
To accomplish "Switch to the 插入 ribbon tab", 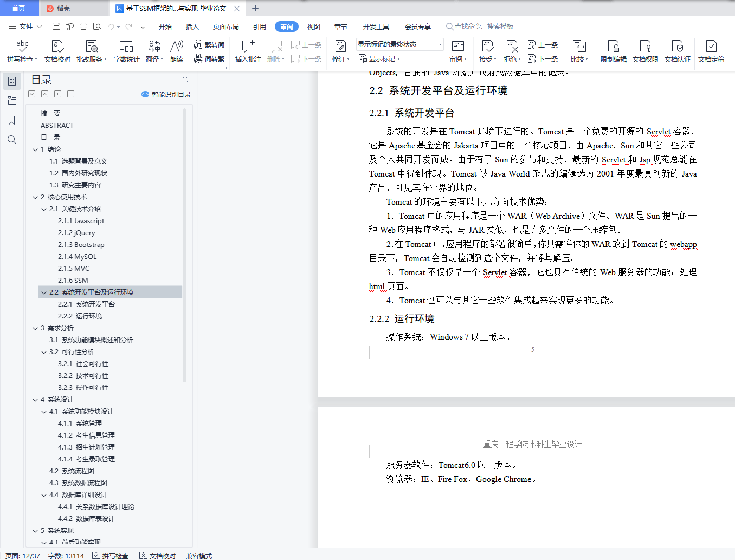I will click(x=192, y=27).
